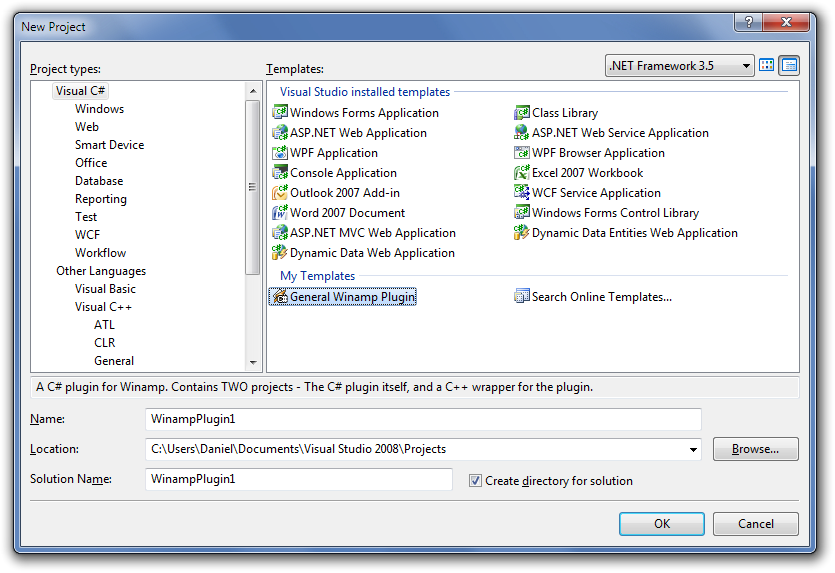Select Visual C# in project types
This screenshot has height=573, width=835.
click(80, 91)
